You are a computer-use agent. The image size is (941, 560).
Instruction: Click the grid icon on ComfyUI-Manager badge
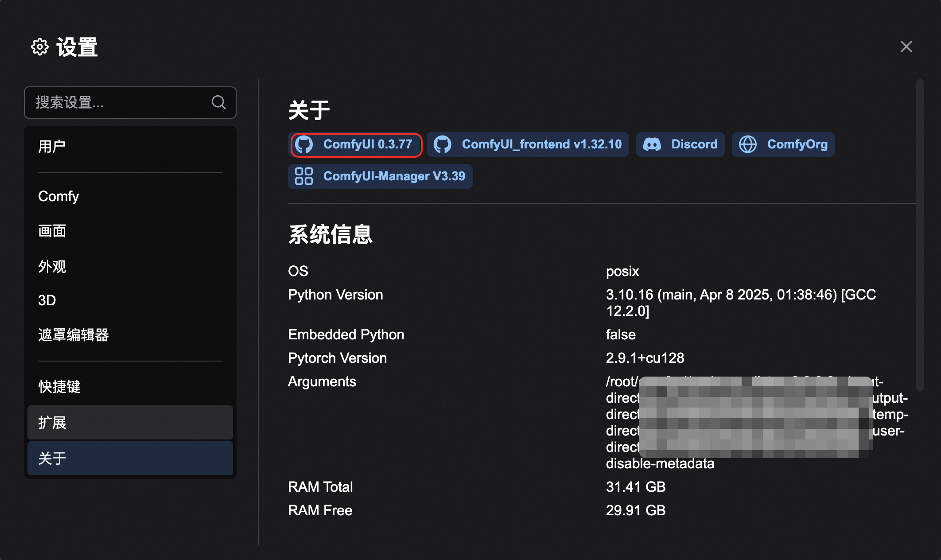pyautogui.click(x=304, y=176)
